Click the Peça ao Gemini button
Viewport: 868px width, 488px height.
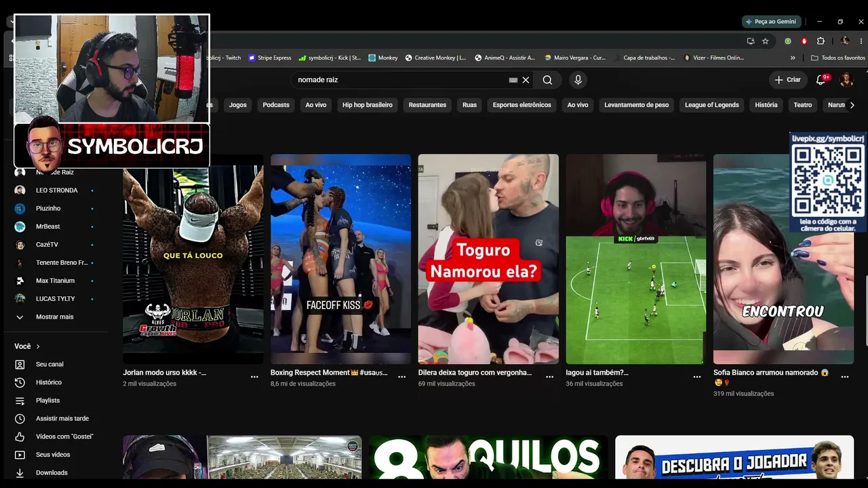pos(772,22)
